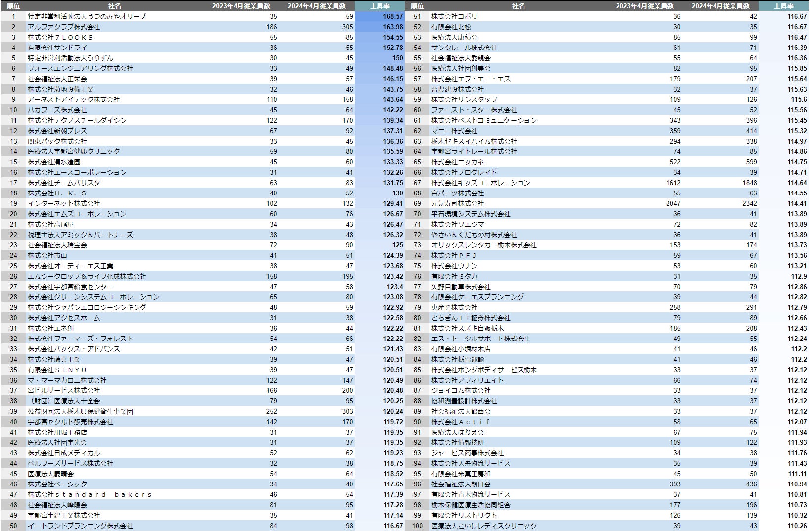This screenshot has height=532, width=810.
Task: Select the 2023 employee count 2047
Action: click(x=673, y=203)
